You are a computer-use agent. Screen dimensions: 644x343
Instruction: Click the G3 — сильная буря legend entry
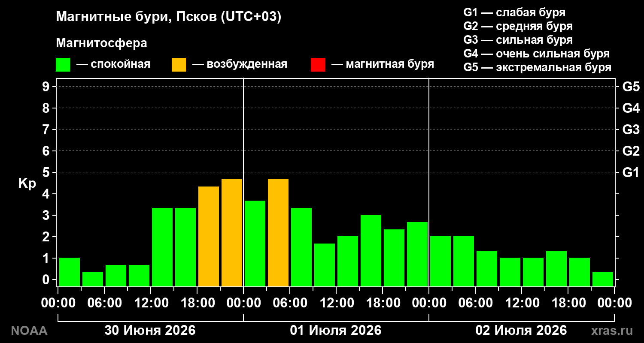tap(518, 40)
